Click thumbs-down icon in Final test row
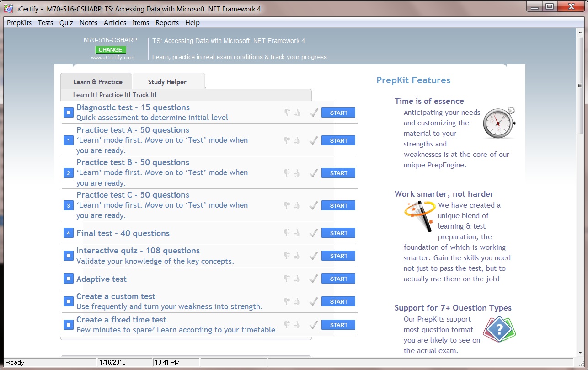The height and width of the screenshot is (370, 588). pos(287,233)
